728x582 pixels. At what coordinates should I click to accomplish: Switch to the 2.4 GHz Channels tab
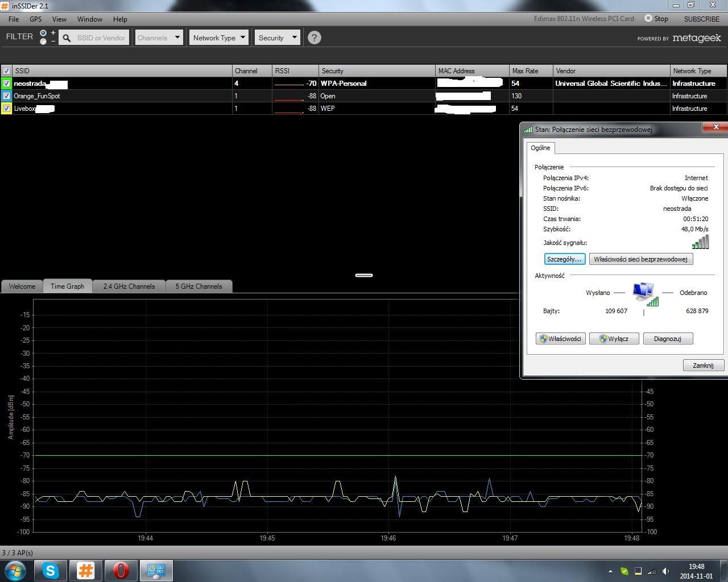(x=129, y=286)
